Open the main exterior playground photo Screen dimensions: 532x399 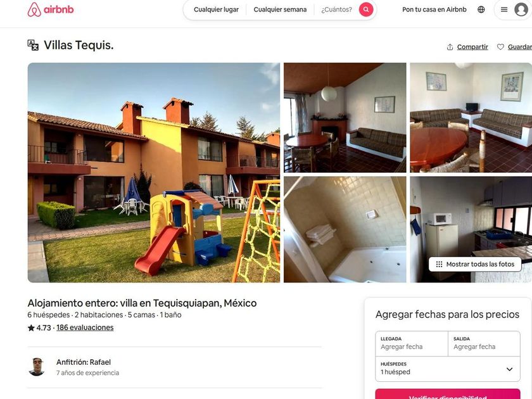pyautogui.click(x=154, y=172)
